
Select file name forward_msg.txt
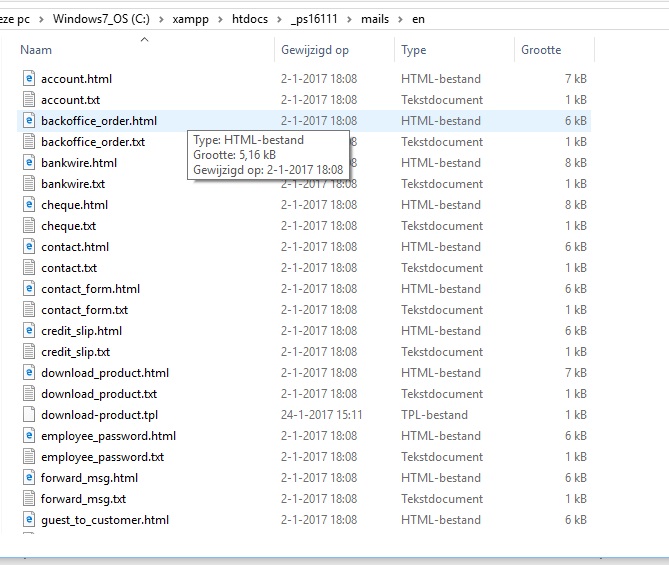coord(83,499)
